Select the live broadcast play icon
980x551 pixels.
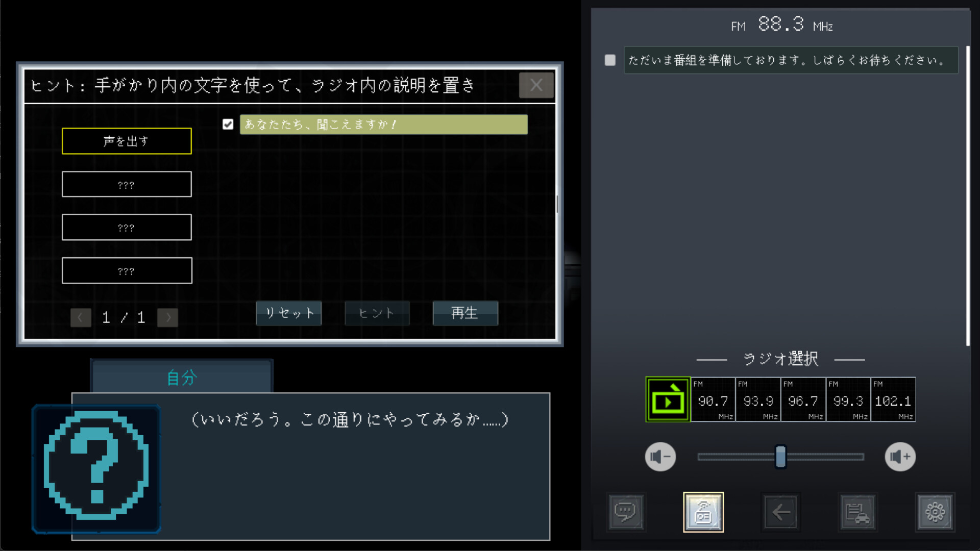668,399
